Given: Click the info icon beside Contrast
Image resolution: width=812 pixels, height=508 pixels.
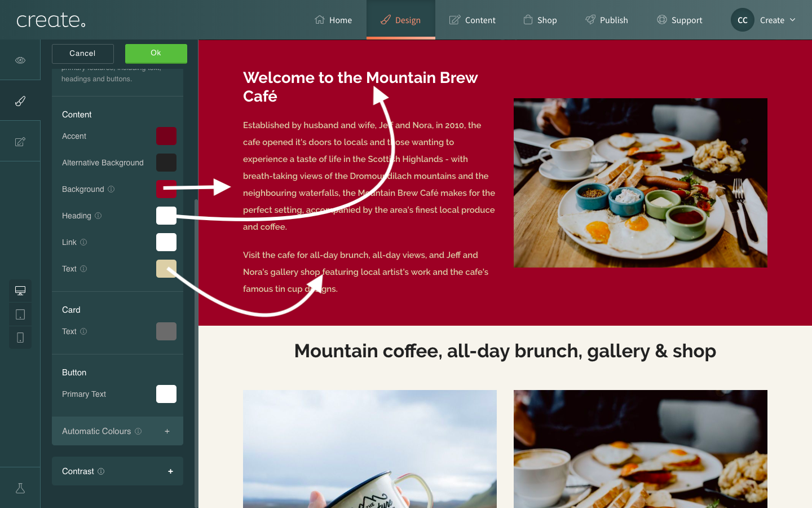Looking at the screenshot, I should pyautogui.click(x=101, y=471).
